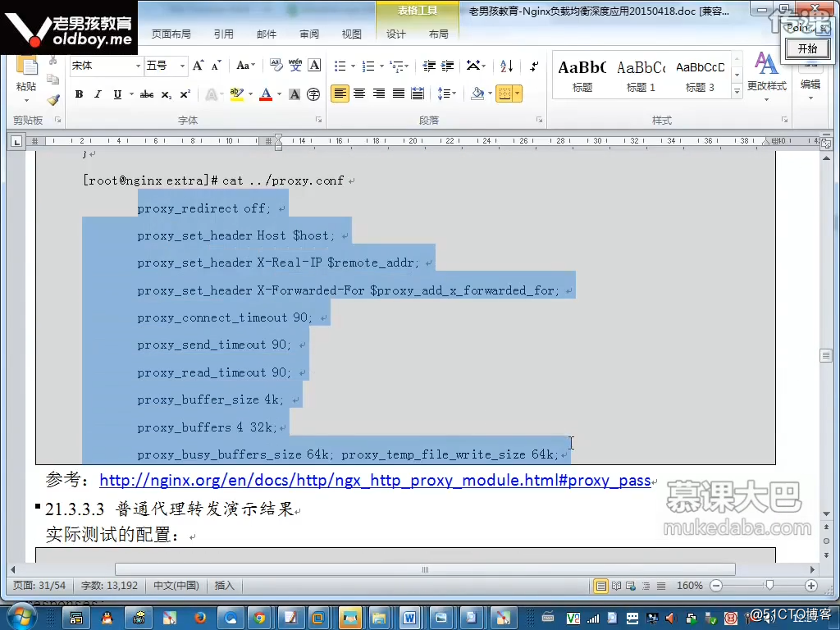
Task: Open the 视图 ribbon tab
Action: (351, 34)
